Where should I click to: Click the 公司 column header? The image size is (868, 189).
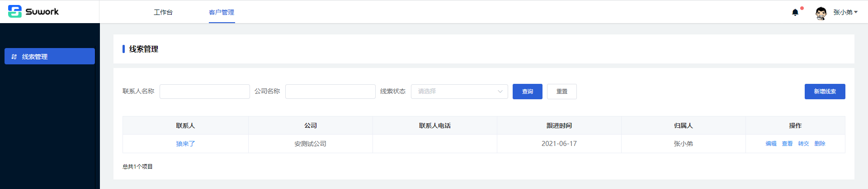(311, 126)
